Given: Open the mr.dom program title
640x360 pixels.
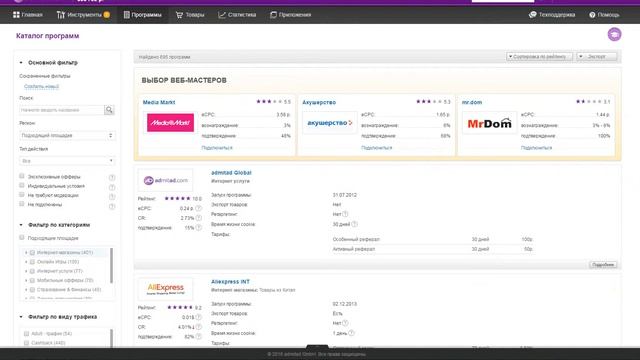Looking at the screenshot, I should pos(471,102).
